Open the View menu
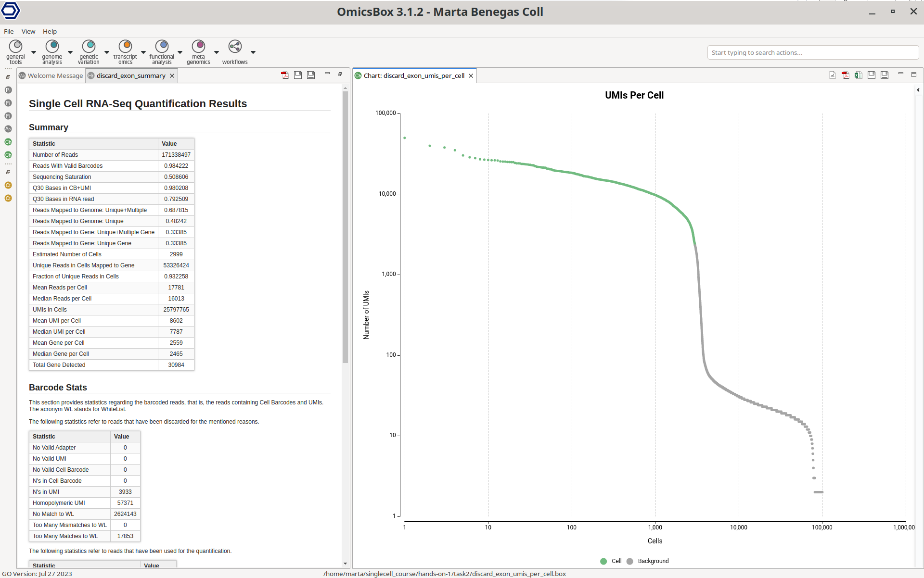This screenshot has width=924, height=578. (28, 31)
